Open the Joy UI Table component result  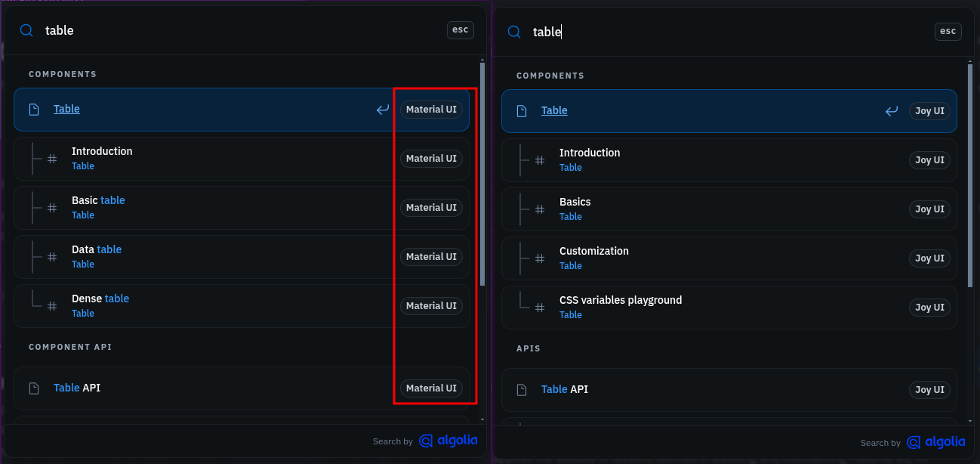point(554,111)
